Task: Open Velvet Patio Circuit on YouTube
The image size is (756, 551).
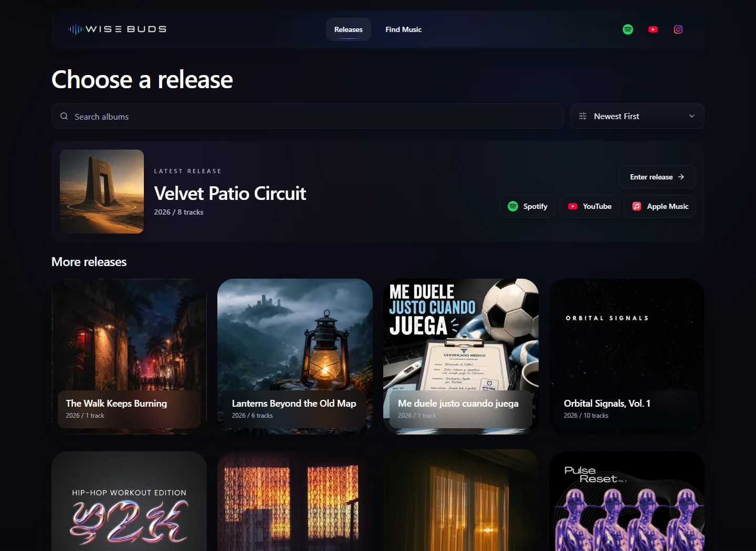Action: tap(590, 206)
